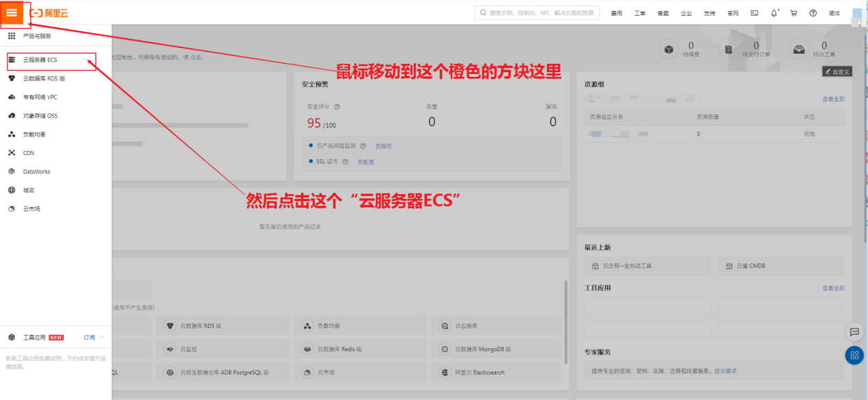Click the 提交需求 link
The width and height of the screenshot is (868, 400).
(725, 371)
